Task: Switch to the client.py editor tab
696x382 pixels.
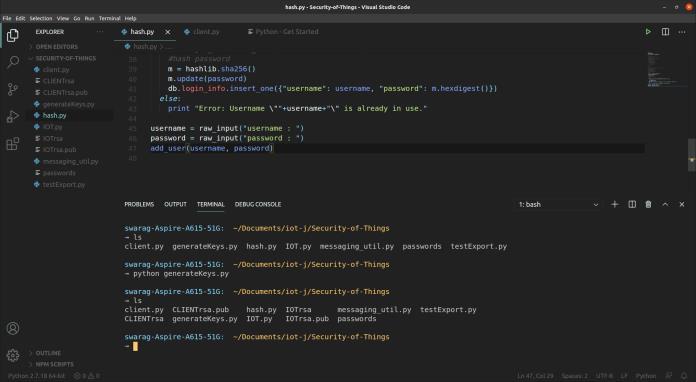Action: click(206, 32)
